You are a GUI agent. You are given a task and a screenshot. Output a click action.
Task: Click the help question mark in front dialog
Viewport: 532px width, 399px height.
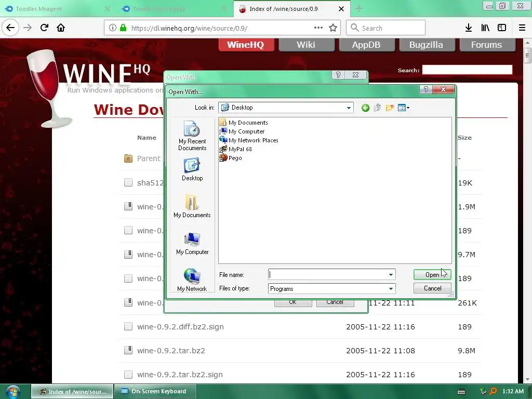pyautogui.click(x=426, y=89)
